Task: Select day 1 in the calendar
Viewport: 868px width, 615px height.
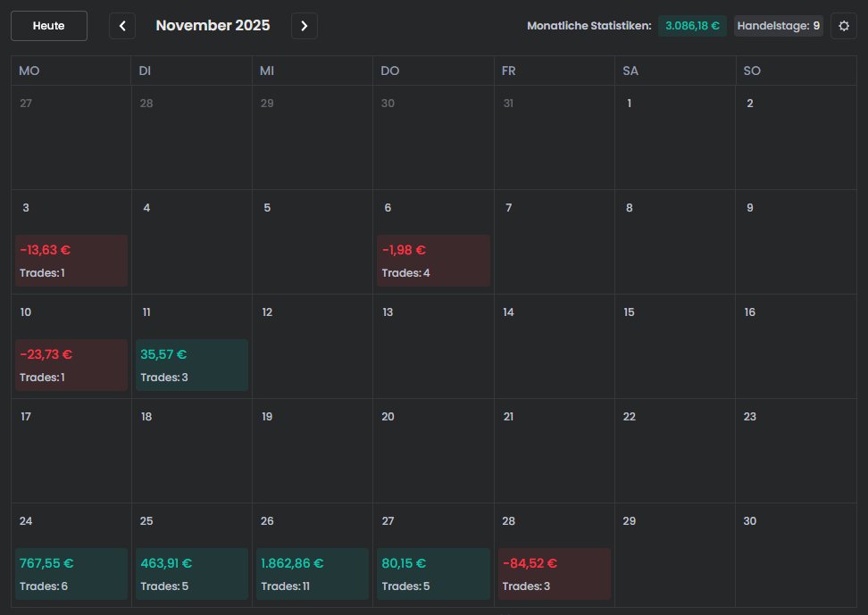Action: [x=675, y=137]
